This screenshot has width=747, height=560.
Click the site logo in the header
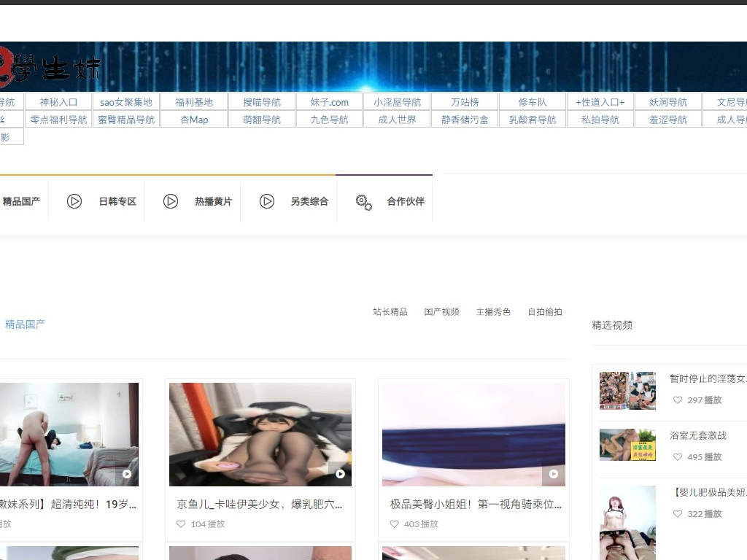(51, 67)
